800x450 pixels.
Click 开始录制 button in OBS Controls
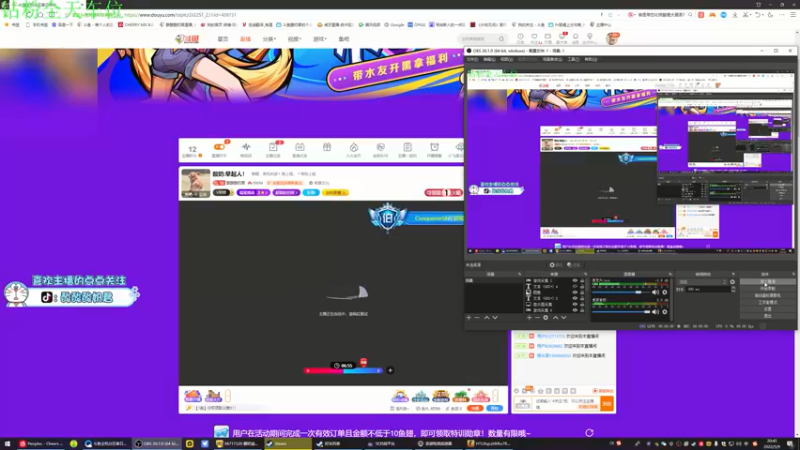click(767, 288)
